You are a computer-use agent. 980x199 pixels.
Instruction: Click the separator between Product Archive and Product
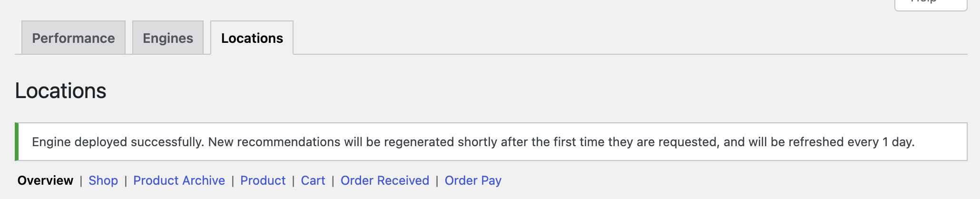tap(233, 181)
